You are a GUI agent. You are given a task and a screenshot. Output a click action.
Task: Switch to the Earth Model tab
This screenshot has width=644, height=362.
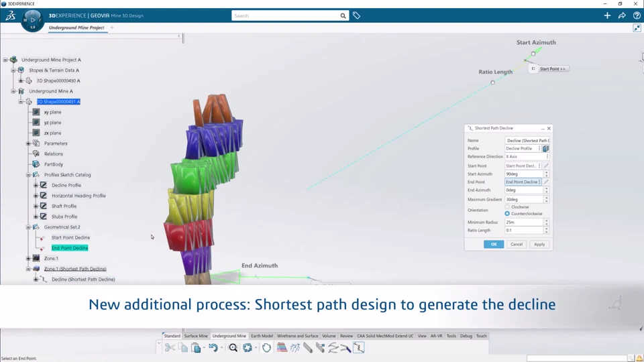point(262,336)
